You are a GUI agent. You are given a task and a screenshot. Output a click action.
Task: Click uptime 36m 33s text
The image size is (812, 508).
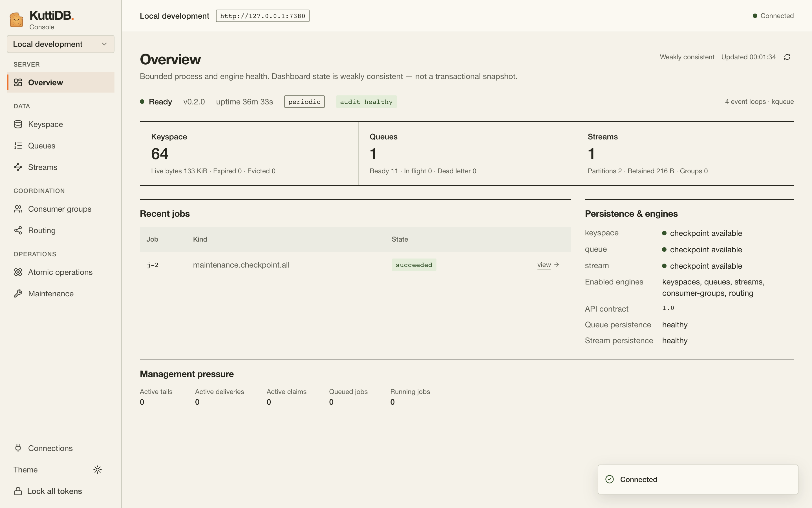(x=245, y=102)
